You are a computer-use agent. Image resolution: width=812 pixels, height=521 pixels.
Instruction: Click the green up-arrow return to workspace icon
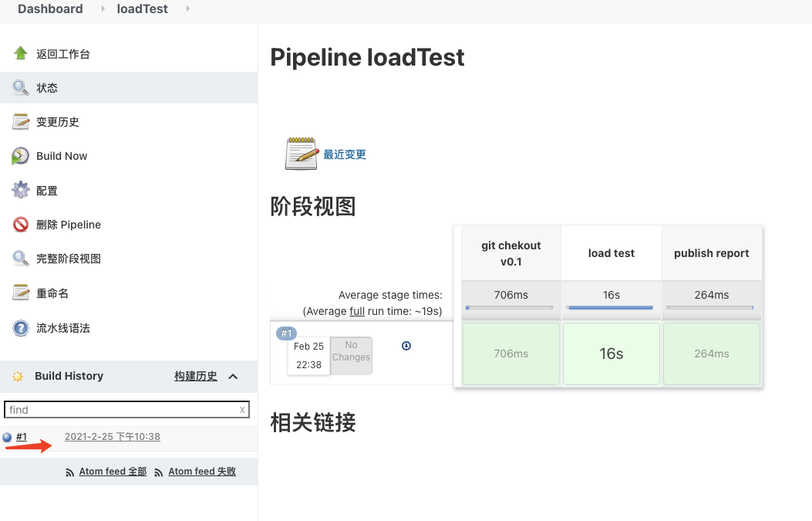pos(21,53)
